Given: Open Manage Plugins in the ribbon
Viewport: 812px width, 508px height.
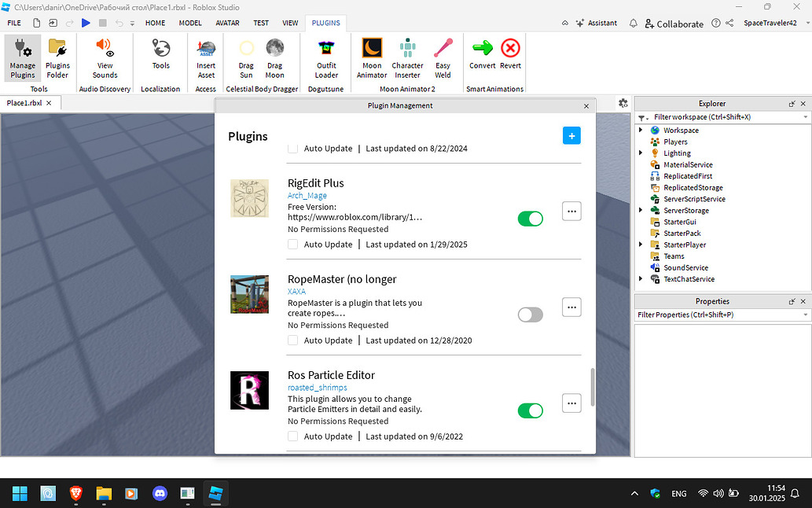Looking at the screenshot, I should coord(23,57).
